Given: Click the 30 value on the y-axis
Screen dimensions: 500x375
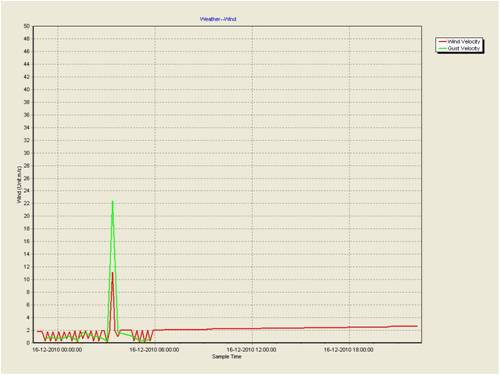Looking at the screenshot, I should 27,153.
